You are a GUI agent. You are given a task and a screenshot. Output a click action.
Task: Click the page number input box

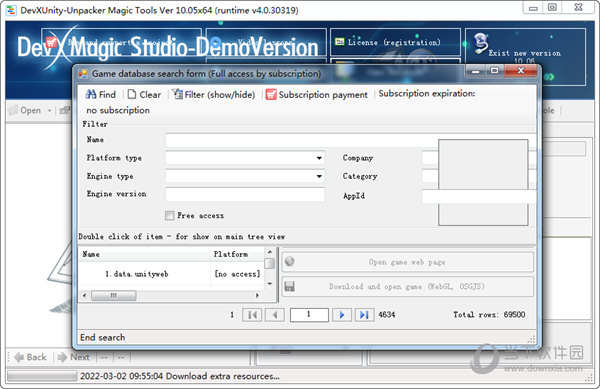click(x=309, y=315)
